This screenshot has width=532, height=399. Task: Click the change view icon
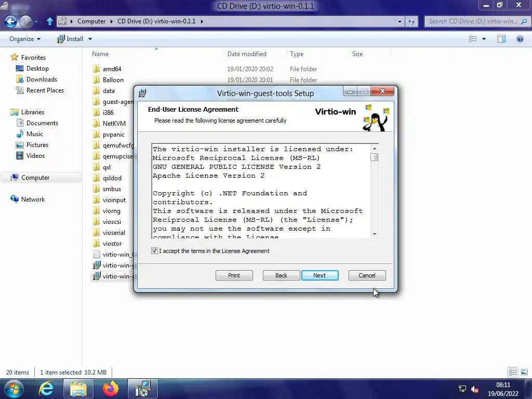point(473,39)
